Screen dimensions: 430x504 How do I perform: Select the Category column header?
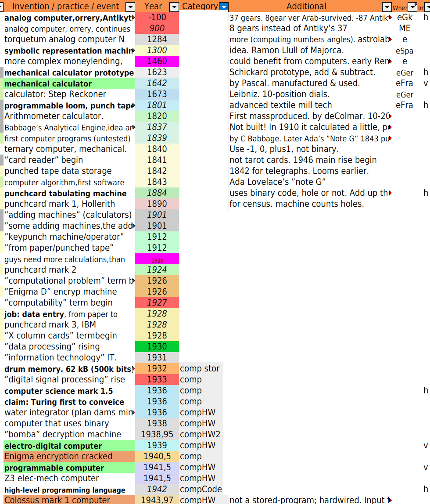(200, 7)
